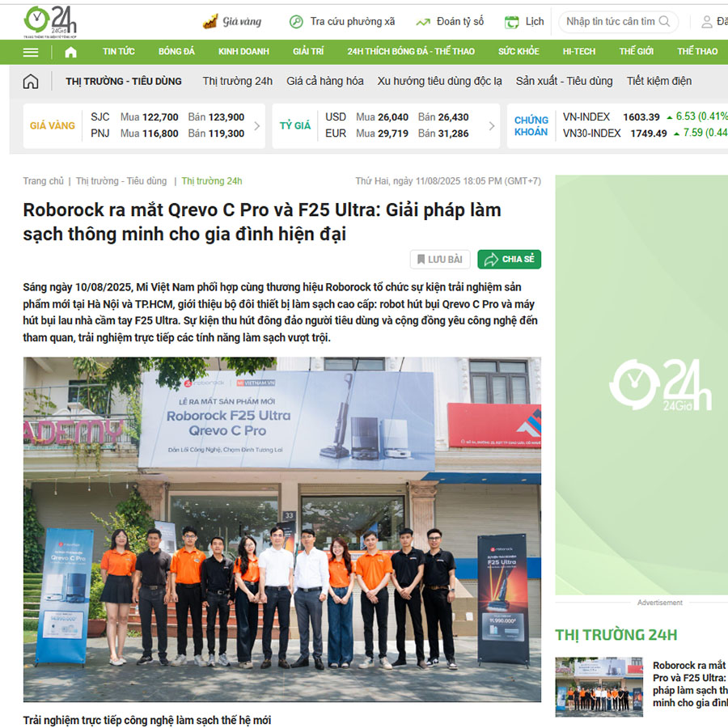Click the Lịch calendar icon
728x728 pixels.
(x=512, y=22)
